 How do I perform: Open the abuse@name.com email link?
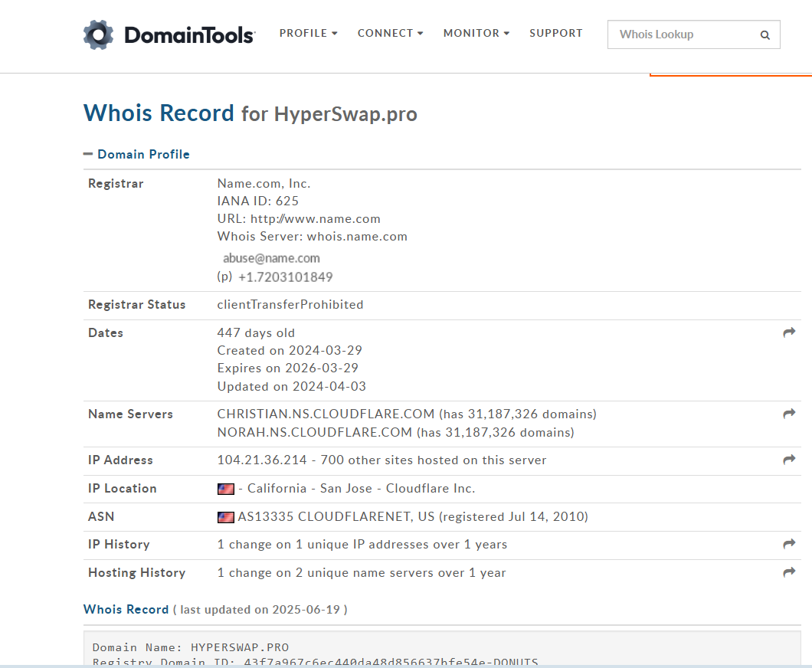click(x=270, y=257)
